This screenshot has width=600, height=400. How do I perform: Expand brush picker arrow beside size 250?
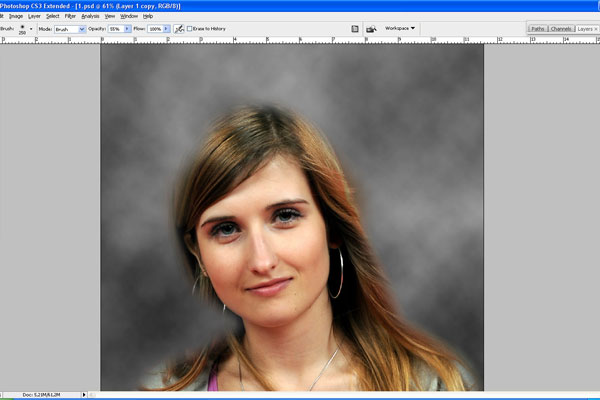(32, 29)
